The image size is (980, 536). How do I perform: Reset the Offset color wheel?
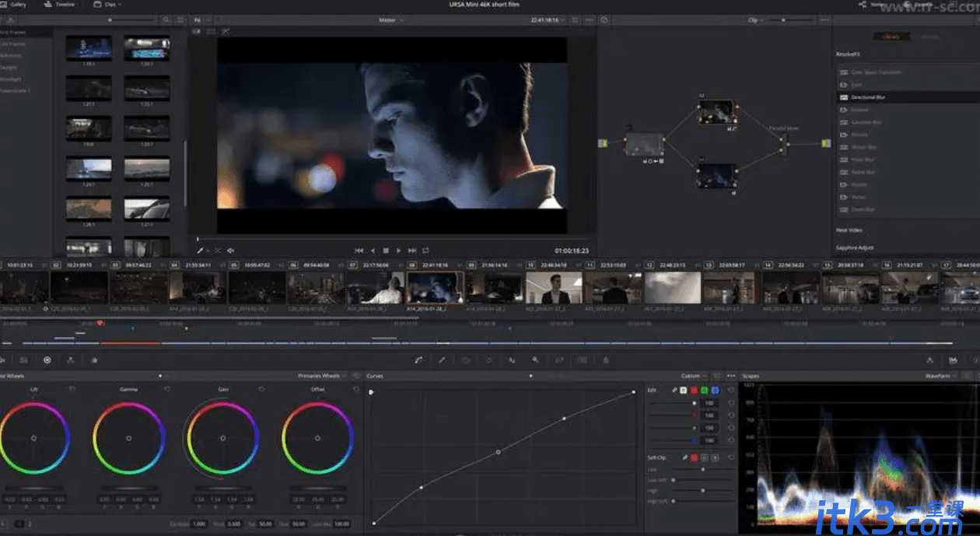pyautogui.click(x=356, y=389)
